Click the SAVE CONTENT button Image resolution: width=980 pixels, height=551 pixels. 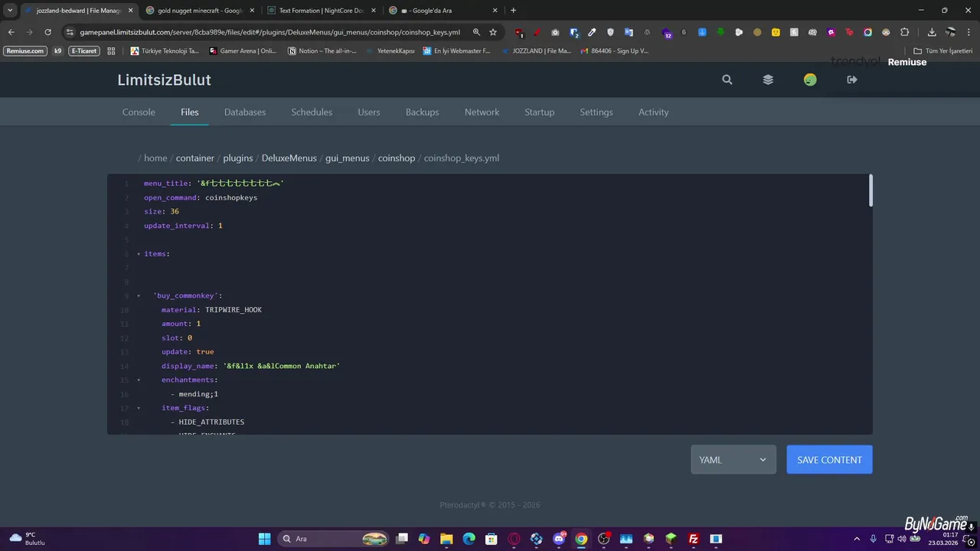(829, 460)
